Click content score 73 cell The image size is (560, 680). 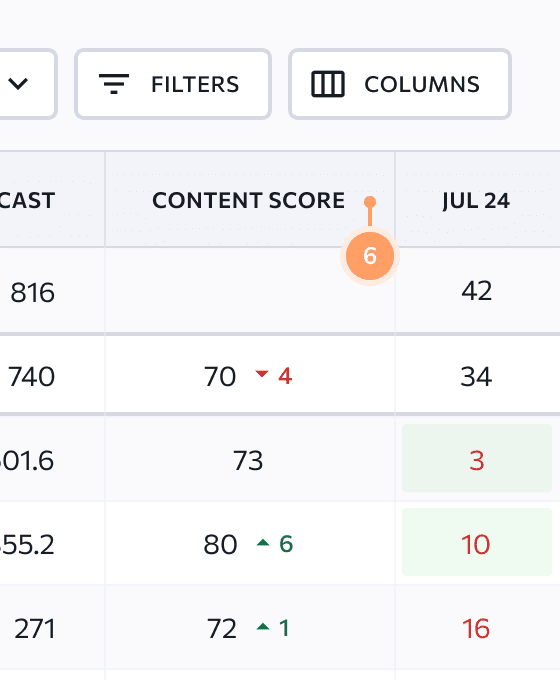(x=248, y=461)
